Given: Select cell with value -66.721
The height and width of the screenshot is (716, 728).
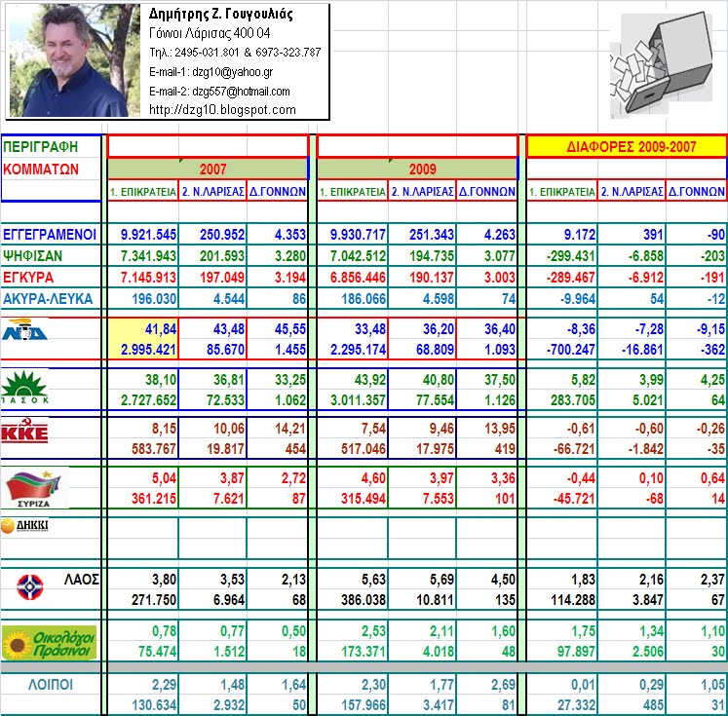Looking at the screenshot, I should pyautogui.click(x=562, y=449).
